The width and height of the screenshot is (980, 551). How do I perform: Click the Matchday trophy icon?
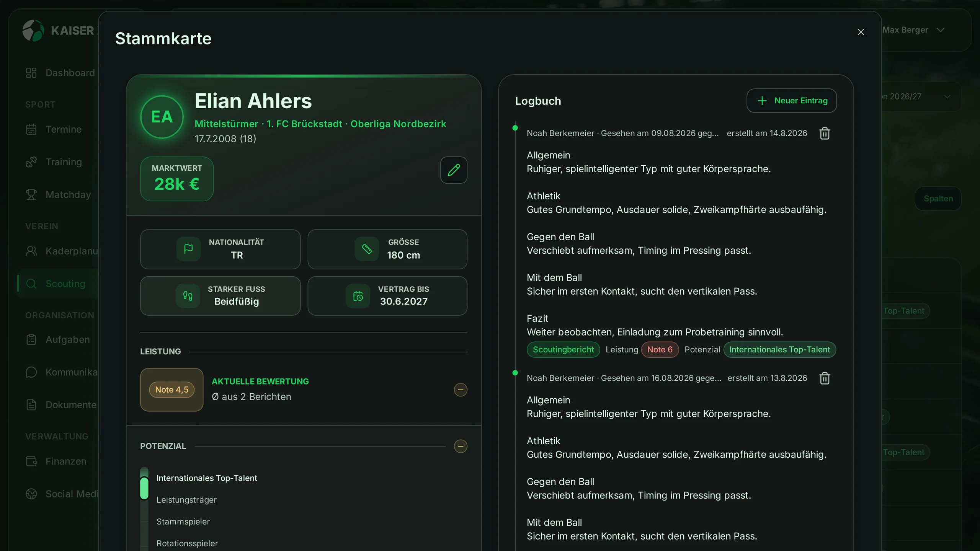[31, 194]
